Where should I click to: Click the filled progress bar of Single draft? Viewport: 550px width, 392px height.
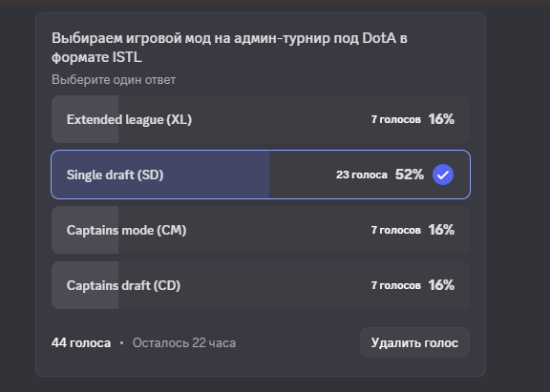point(160,175)
